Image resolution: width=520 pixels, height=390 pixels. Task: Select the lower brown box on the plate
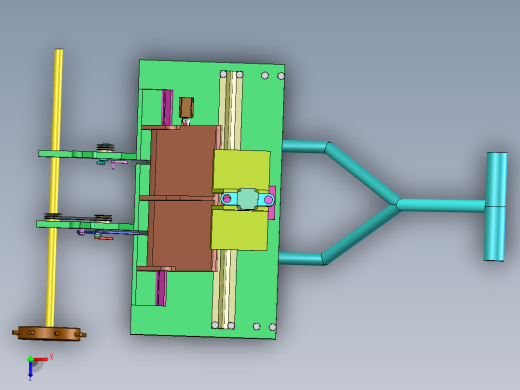click(x=182, y=235)
